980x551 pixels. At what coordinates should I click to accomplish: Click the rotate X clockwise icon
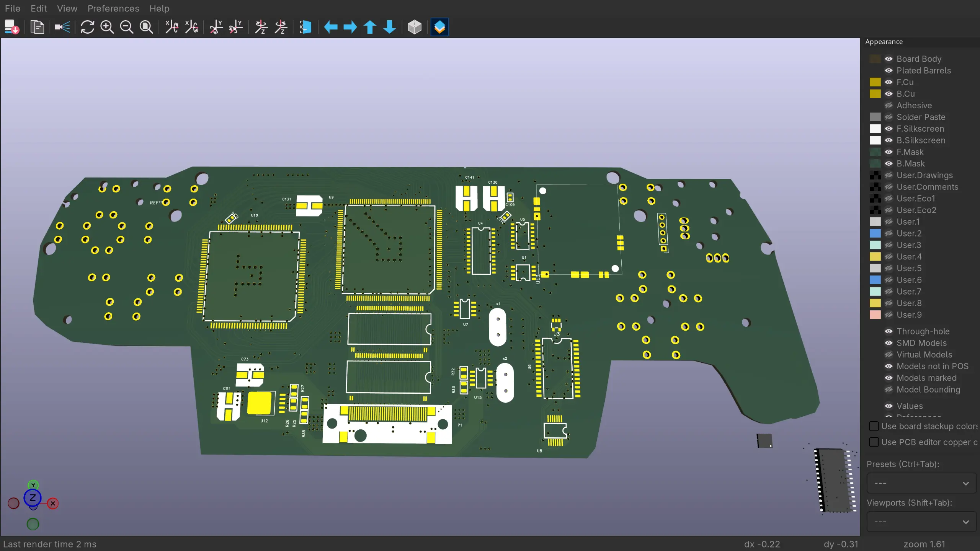click(x=172, y=27)
